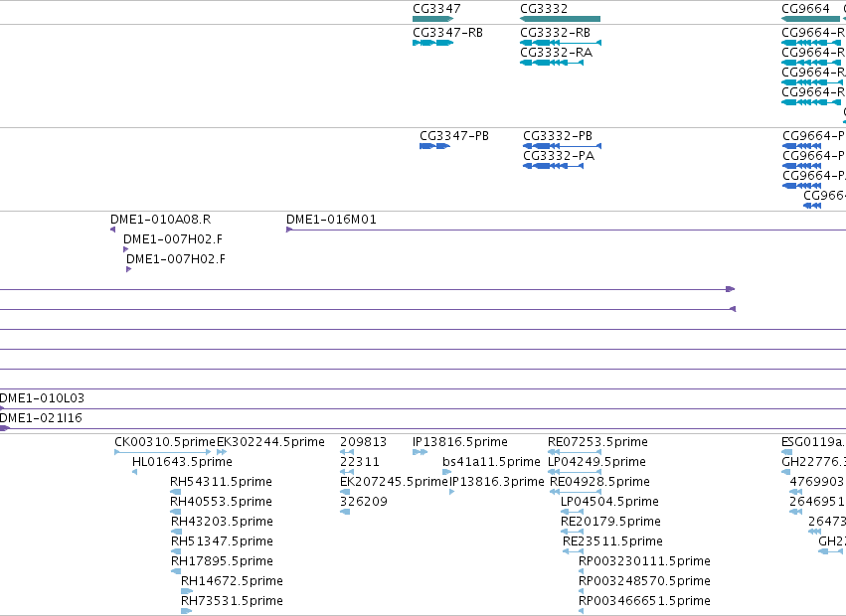Select the CG3332-PB protein label

[558, 136]
